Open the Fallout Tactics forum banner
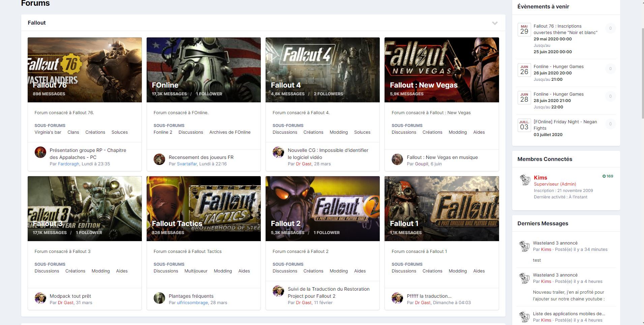Image resolution: width=644 pixels, height=325 pixels. tap(204, 209)
